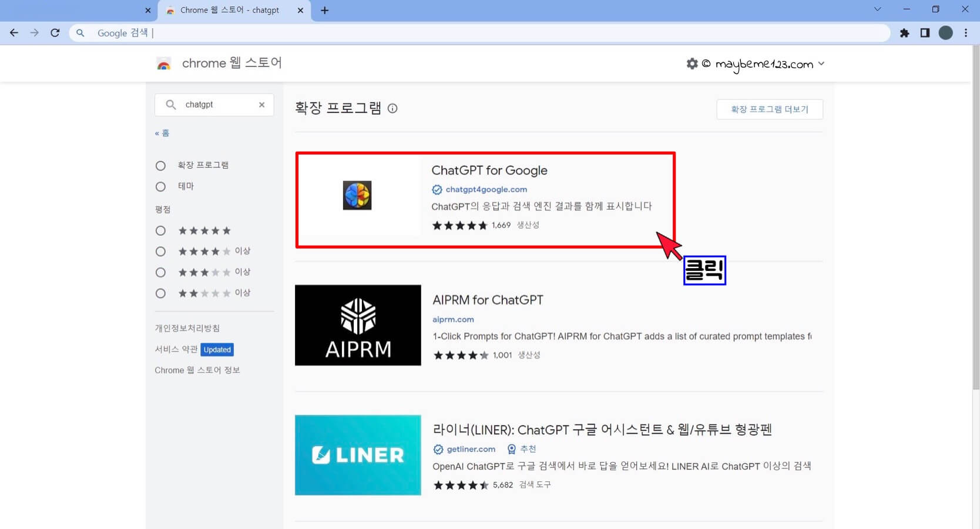This screenshot has width=980, height=529.
Task: Click the magnifier icon in the store search box
Action: (x=170, y=105)
